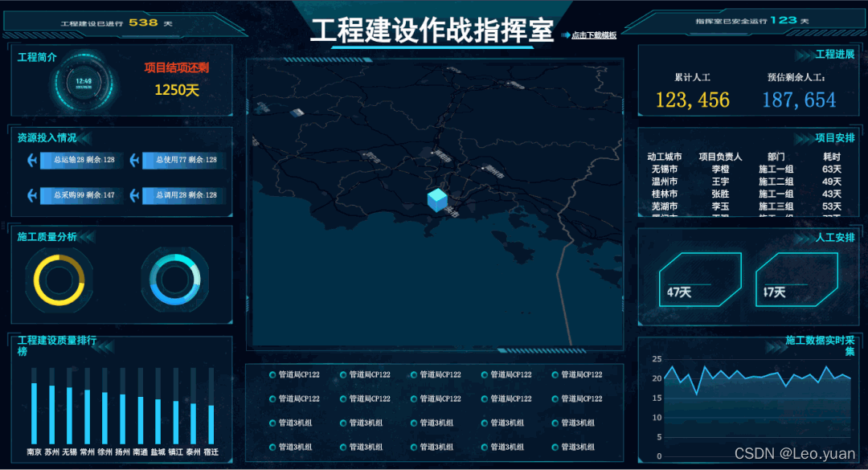Screen dimensions: 868x470
Task: Click the 施工数据实时采集 panel heading
Action: click(820, 345)
